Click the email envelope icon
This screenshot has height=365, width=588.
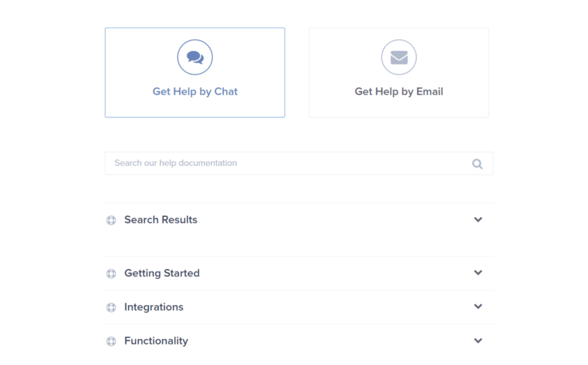[399, 57]
